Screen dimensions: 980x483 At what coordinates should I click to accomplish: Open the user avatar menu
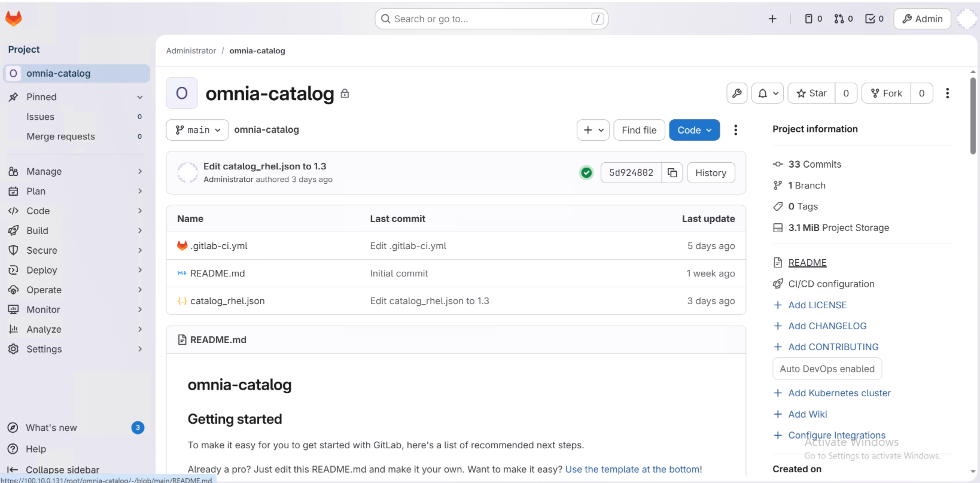coord(966,19)
